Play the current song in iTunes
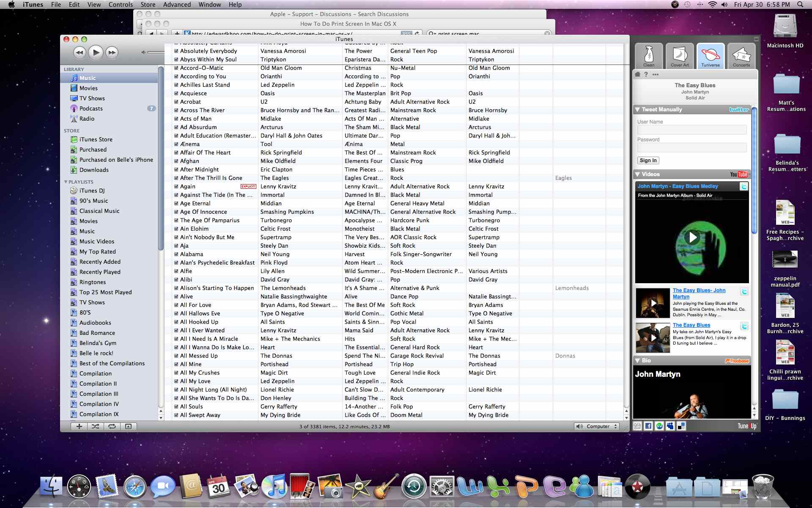 (x=96, y=52)
